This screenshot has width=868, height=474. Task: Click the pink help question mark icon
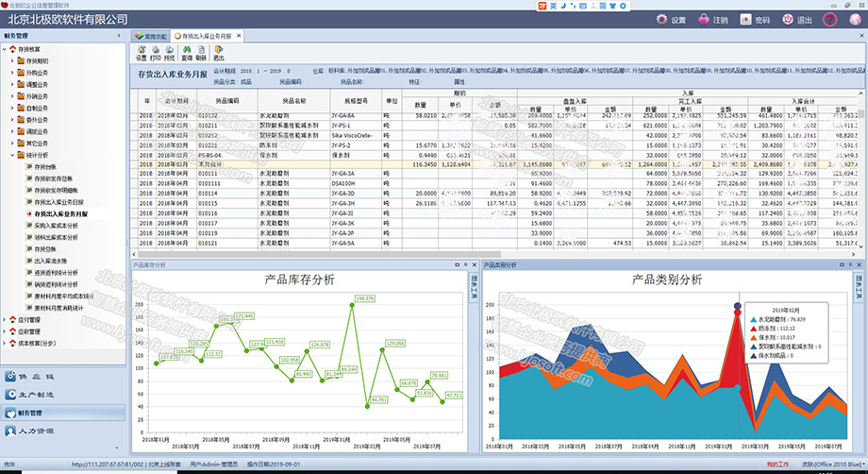pyautogui.click(x=829, y=20)
